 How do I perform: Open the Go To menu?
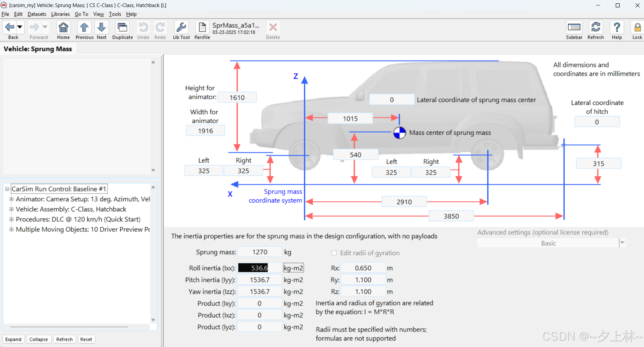[x=81, y=14]
